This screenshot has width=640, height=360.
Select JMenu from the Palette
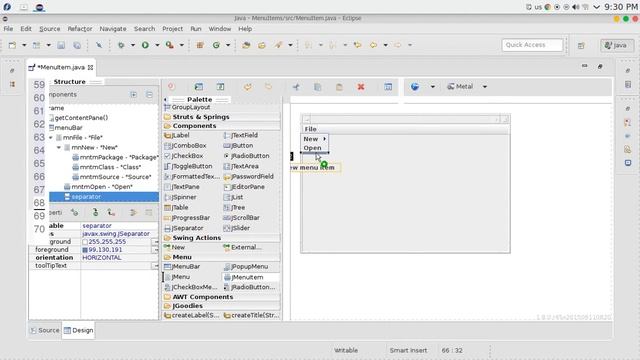click(177, 277)
